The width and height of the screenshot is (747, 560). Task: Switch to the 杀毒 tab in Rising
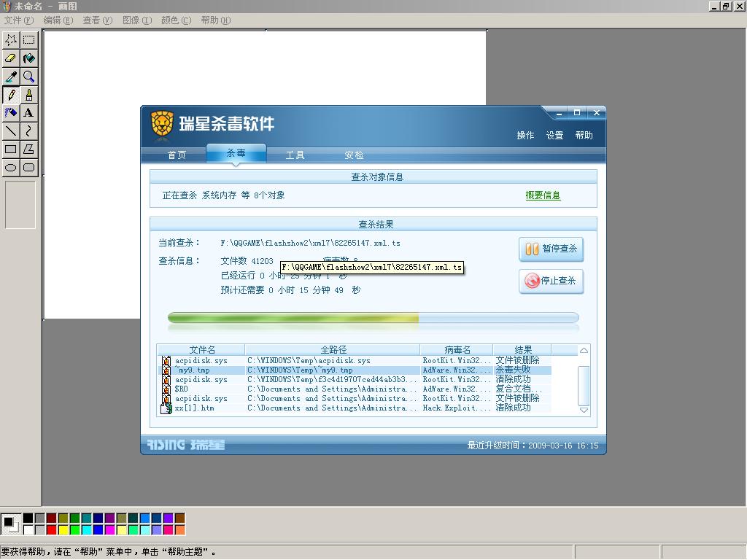click(236, 153)
